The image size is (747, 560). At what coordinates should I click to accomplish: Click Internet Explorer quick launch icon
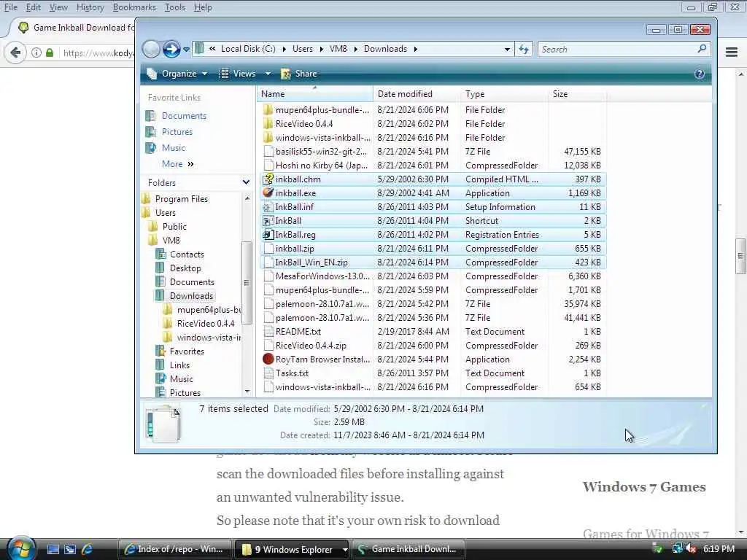(x=88, y=550)
